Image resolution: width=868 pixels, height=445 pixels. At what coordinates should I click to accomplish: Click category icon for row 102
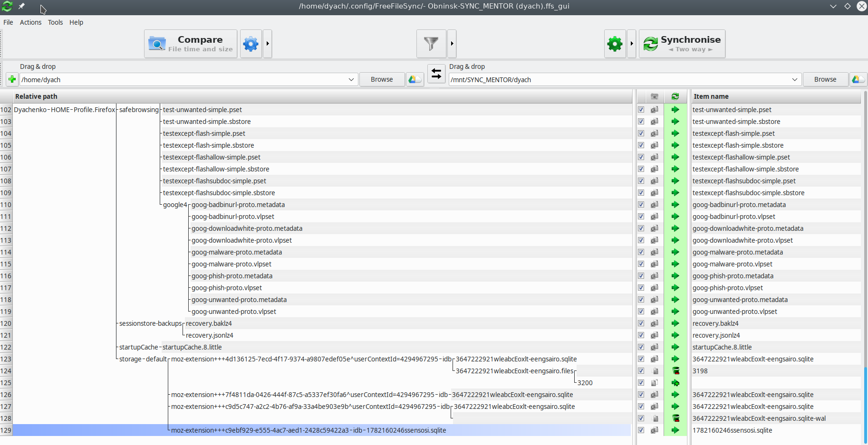(x=655, y=110)
